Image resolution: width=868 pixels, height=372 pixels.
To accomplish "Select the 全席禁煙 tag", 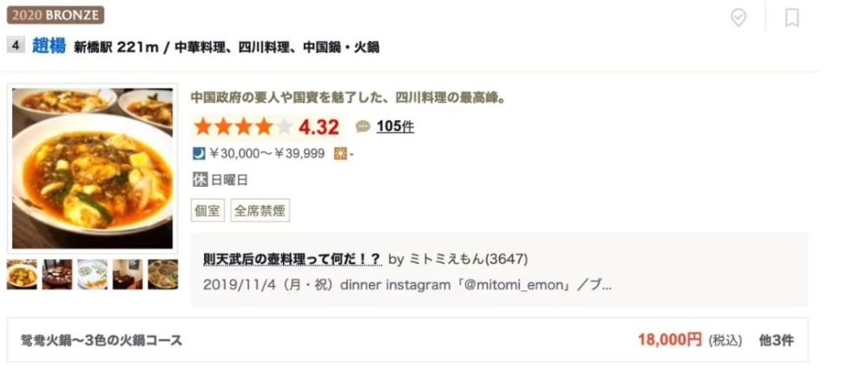I will click(260, 210).
